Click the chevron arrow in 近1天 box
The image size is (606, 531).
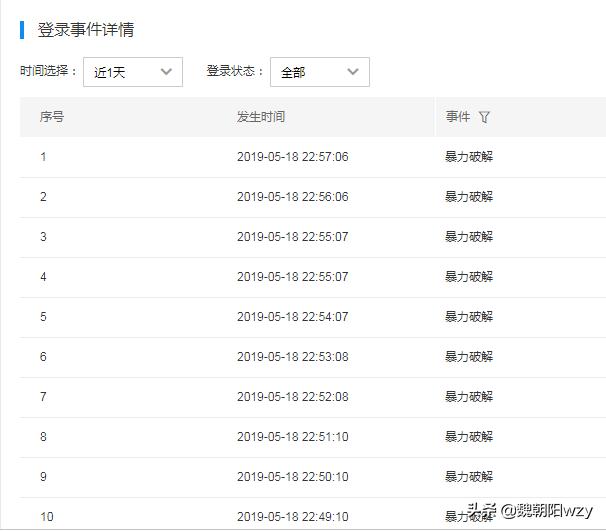(166, 72)
